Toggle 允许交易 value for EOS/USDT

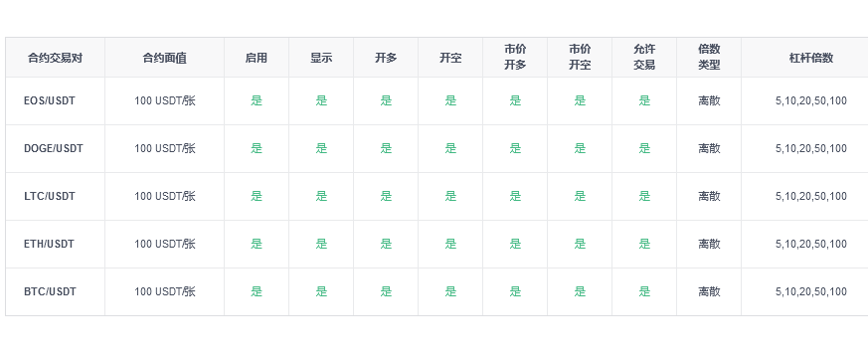click(x=644, y=100)
